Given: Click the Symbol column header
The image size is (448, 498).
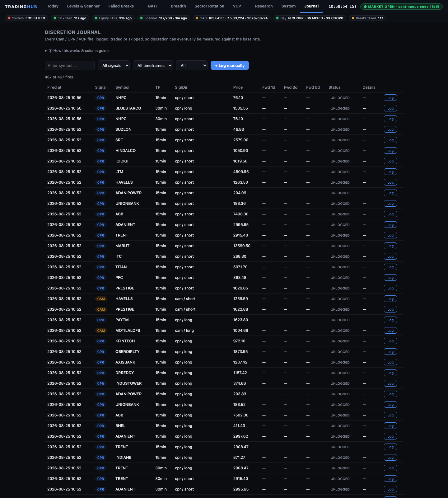Looking at the screenshot, I should point(122,87).
